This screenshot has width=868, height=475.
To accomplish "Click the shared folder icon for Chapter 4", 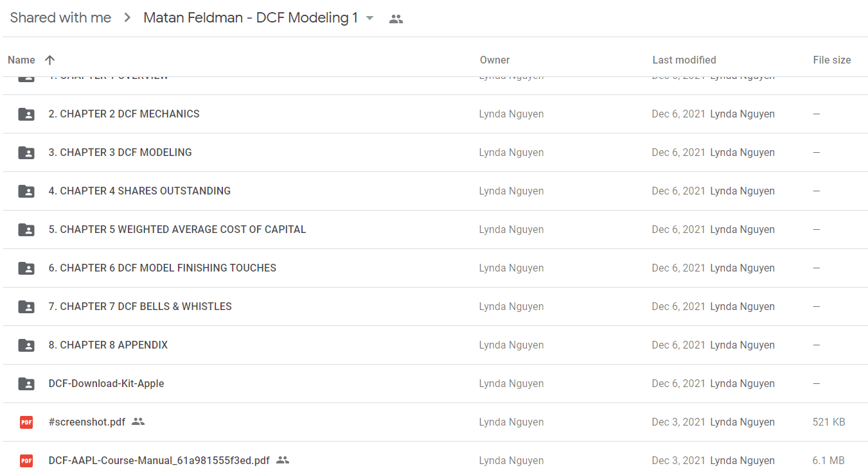I will tap(26, 191).
